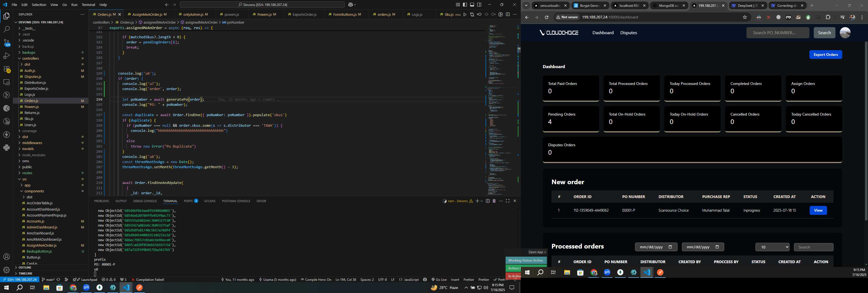
Task: Open the Disputes link in the navbar
Action: (x=628, y=33)
